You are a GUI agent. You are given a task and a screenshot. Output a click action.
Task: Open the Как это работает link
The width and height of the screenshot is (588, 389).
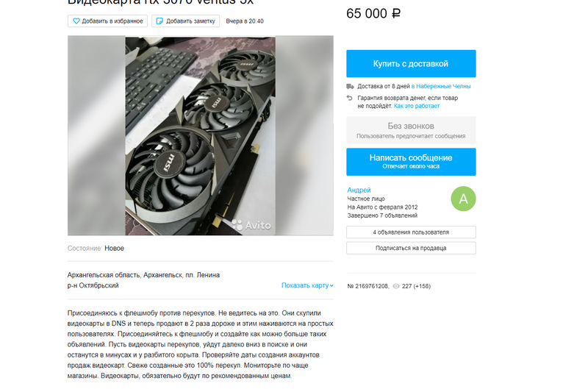417,106
